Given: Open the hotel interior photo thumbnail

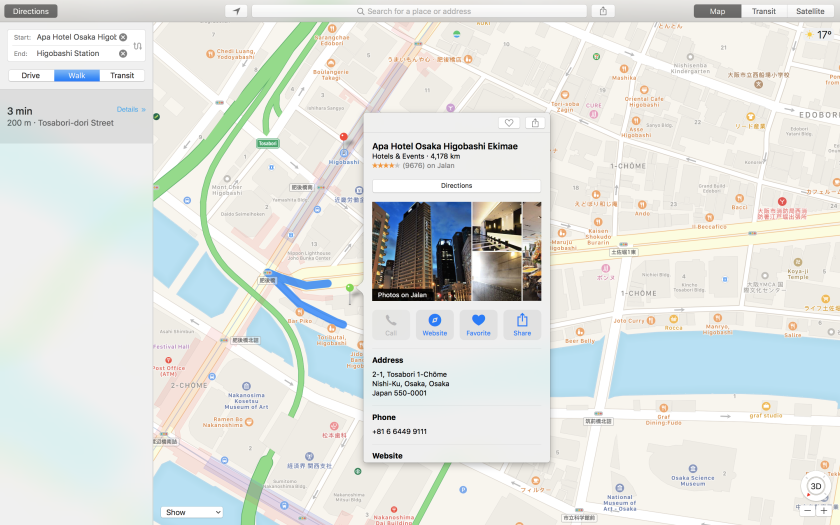Looking at the screenshot, I should (x=497, y=227).
